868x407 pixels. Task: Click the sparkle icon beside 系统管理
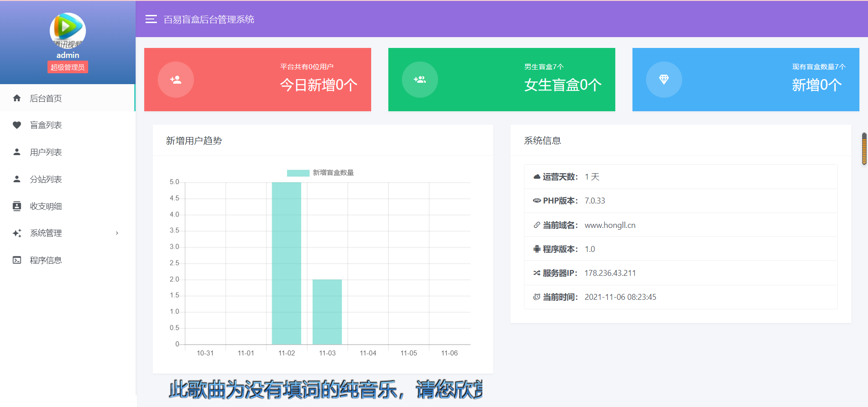click(17, 233)
